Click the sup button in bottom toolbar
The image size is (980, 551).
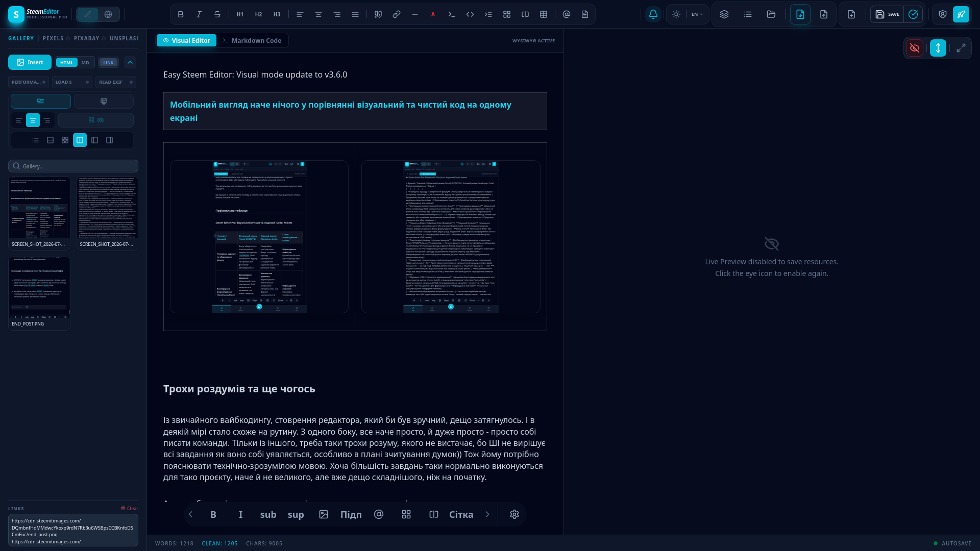coord(296,514)
